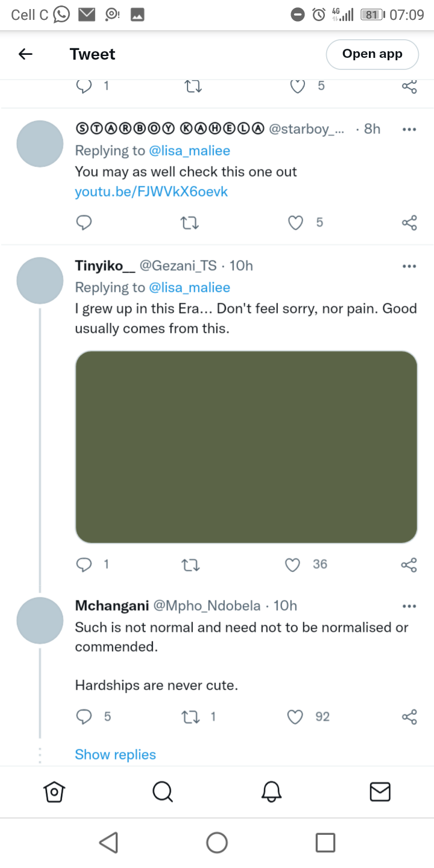The height and width of the screenshot is (868, 434).
Task: Open the image in Tinyiko__'s tweet
Action: (x=246, y=447)
